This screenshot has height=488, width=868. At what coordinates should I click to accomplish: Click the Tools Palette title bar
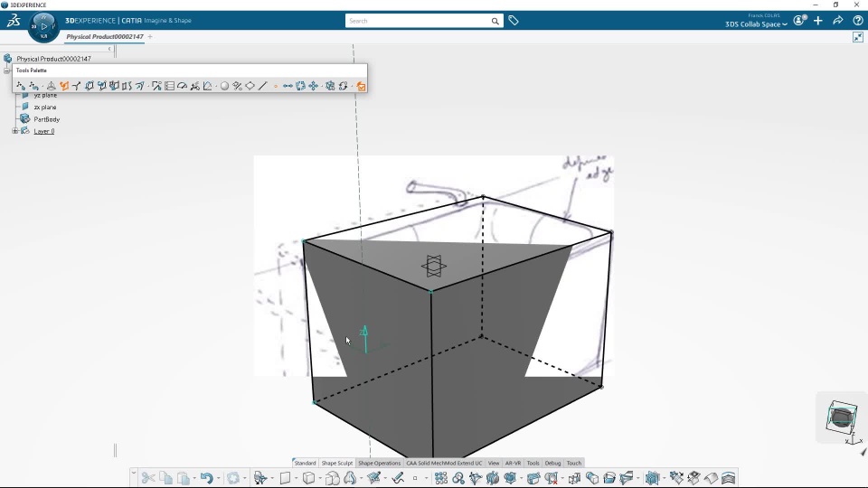[190, 70]
